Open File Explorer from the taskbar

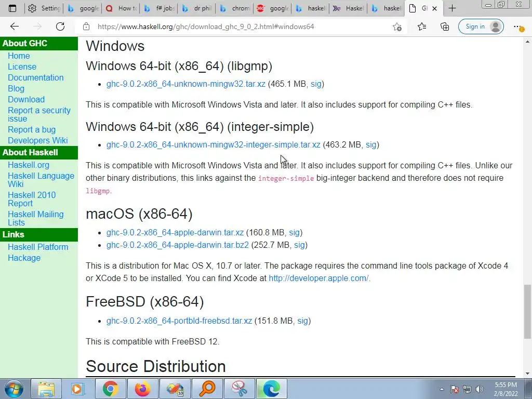(46, 389)
